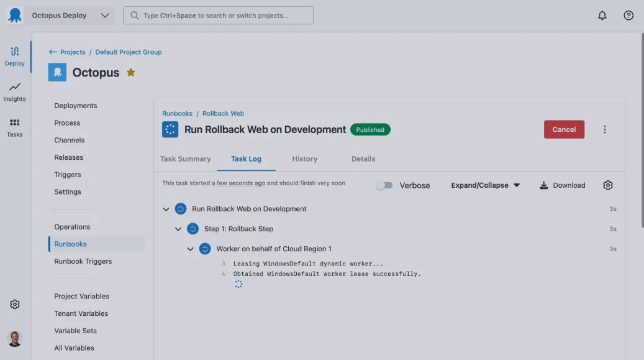Collapse Worker on behalf of Cloud Region 1

pyautogui.click(x=191, y=249)
